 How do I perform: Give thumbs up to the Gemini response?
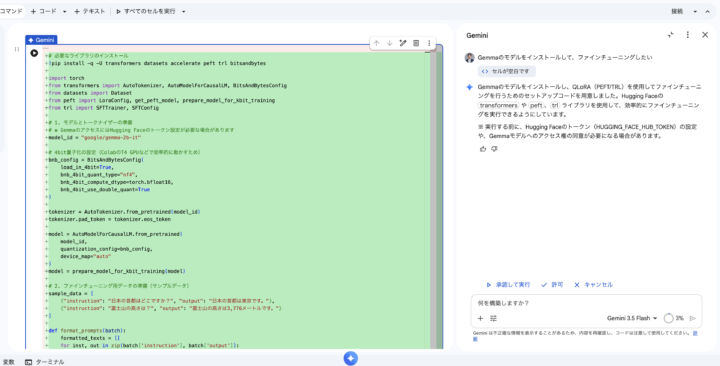483,149
